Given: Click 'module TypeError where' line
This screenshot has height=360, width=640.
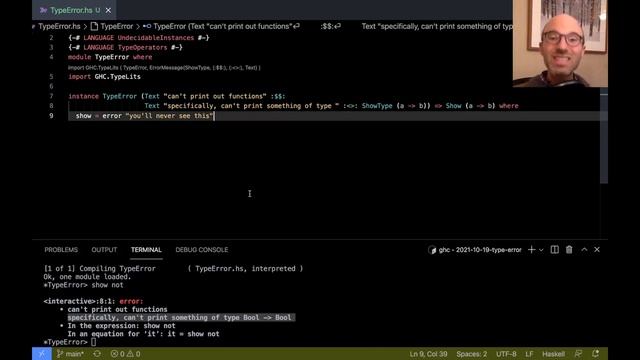Looking at the screenshot, I should pyautogui.click(x=110, y=57).
